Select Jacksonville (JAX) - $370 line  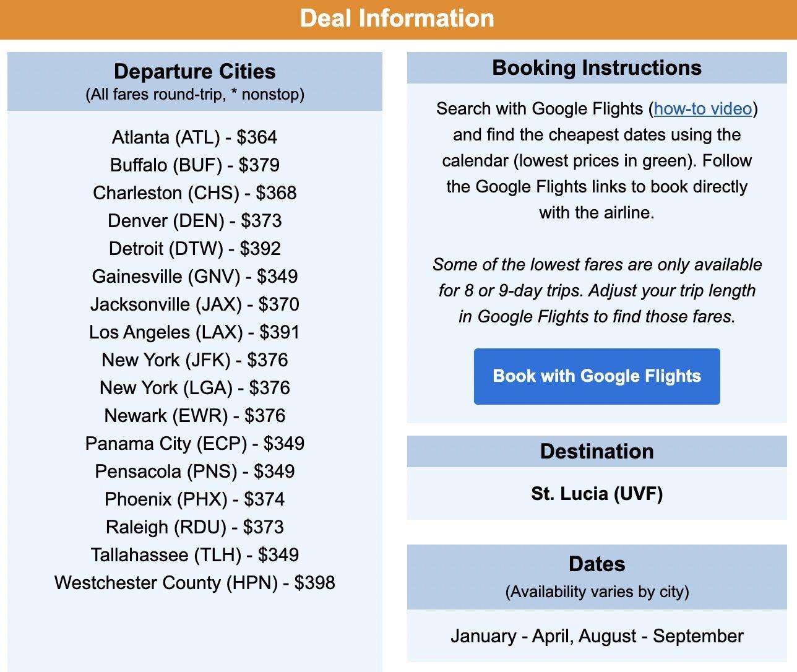tap(194, 304)
